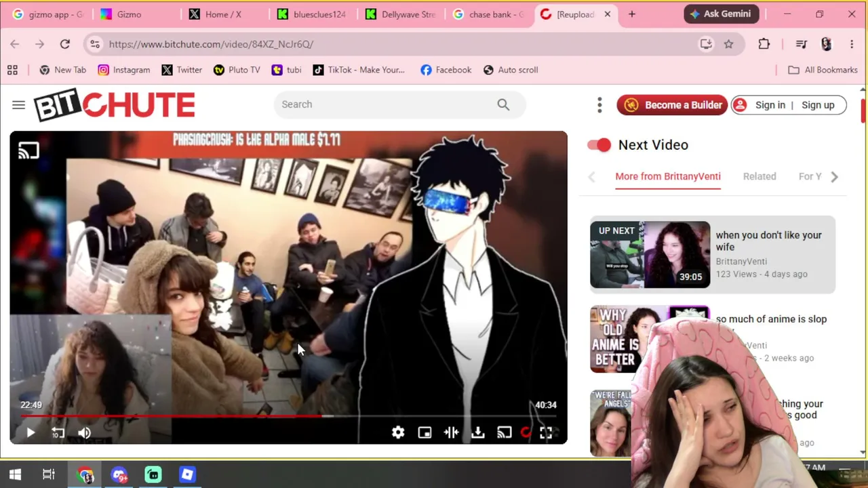
Task: Toggle theater mode in the video player
Action: [451, 433]
